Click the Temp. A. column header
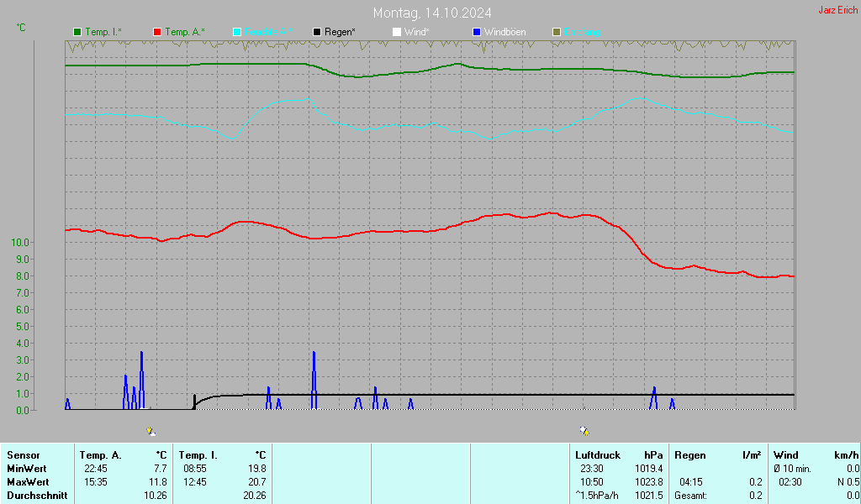 point(101,455)
